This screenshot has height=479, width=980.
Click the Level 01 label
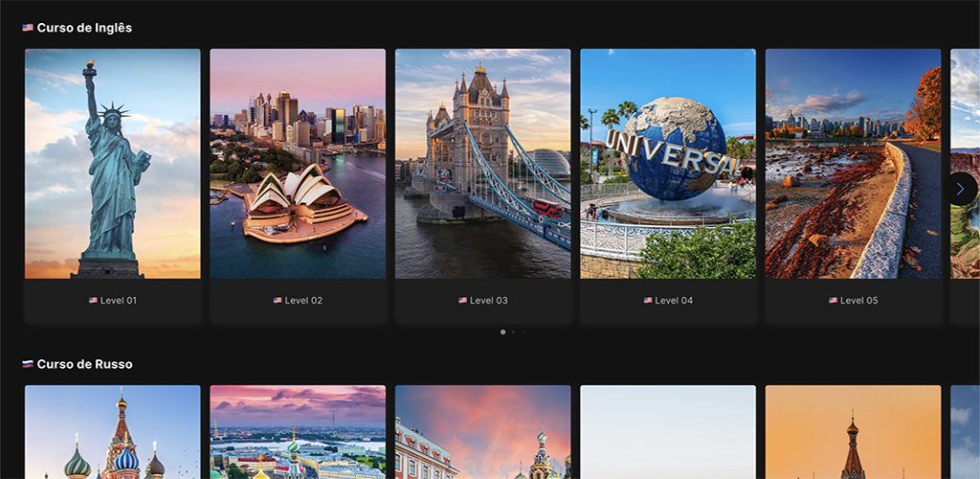[x=119, y=301]
